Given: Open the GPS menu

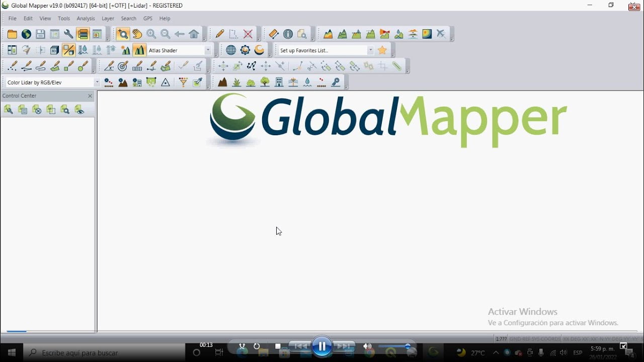Looking at the screenshot, I should click(147, 19).
